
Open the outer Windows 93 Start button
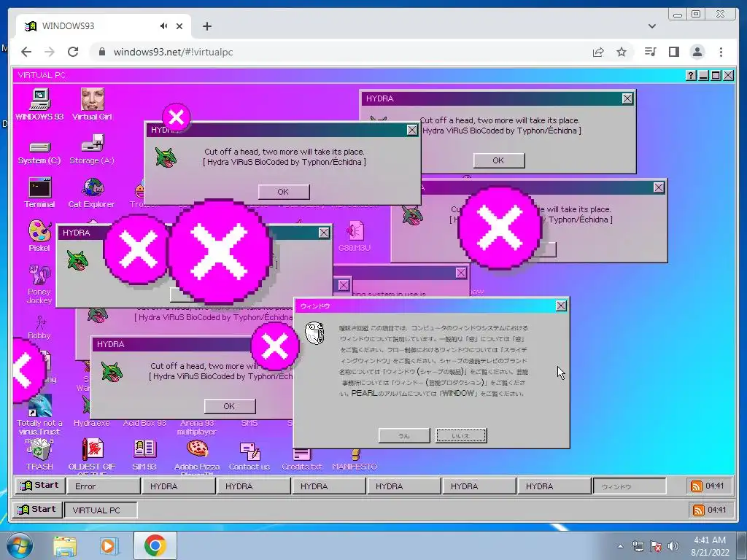point(36,510)
